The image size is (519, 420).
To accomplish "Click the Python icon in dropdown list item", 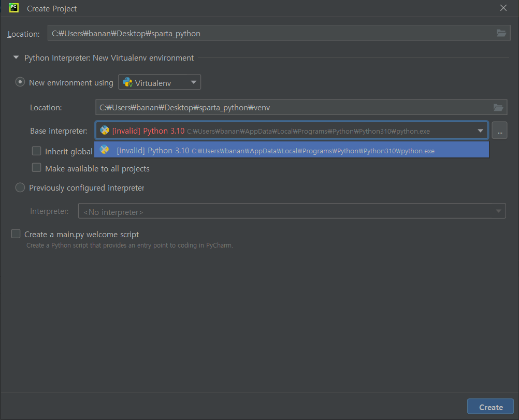I will point(105,150).
